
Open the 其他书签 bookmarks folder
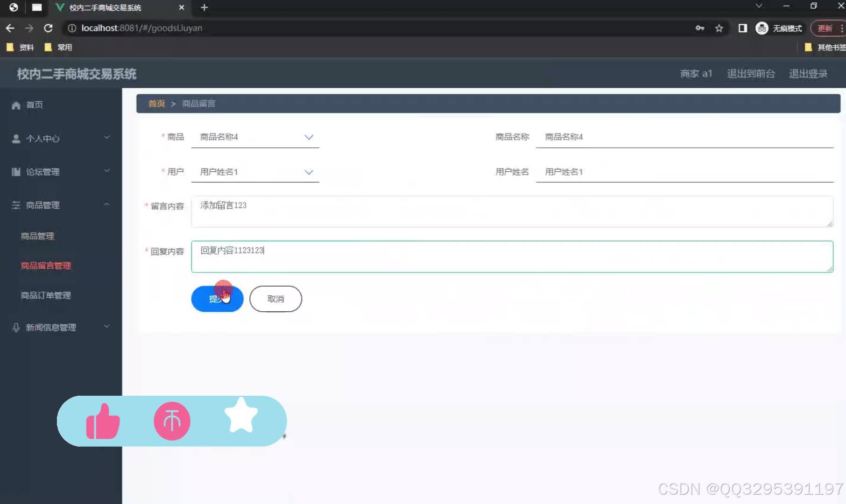point(825,47)
